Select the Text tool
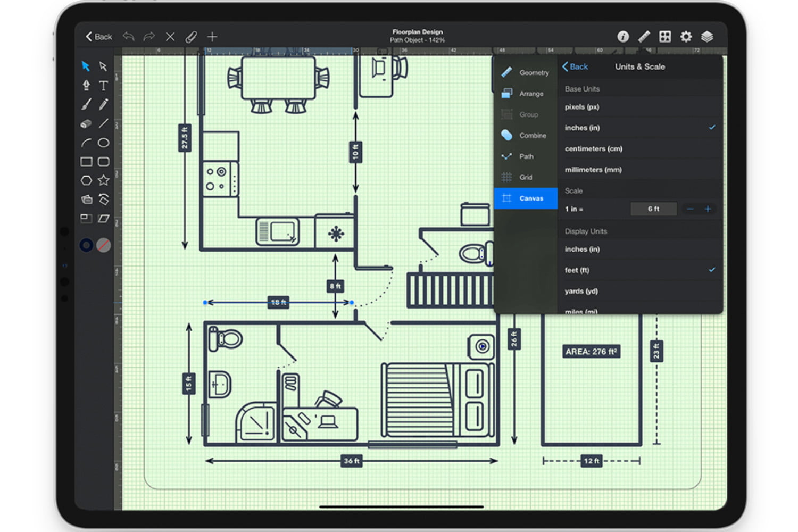The width and height of the screenshot is (798, 532). pyautogui.click(x=103, y=86)
